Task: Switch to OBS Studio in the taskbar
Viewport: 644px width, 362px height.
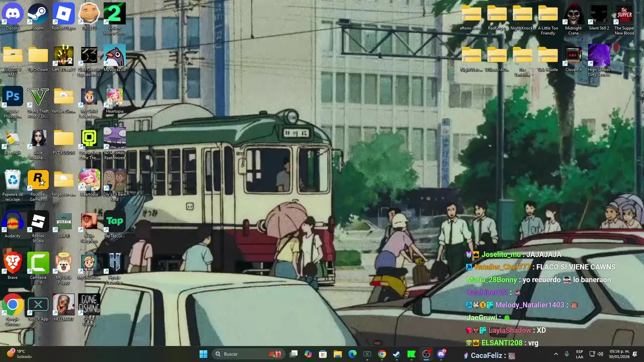Action: [426, 354]
